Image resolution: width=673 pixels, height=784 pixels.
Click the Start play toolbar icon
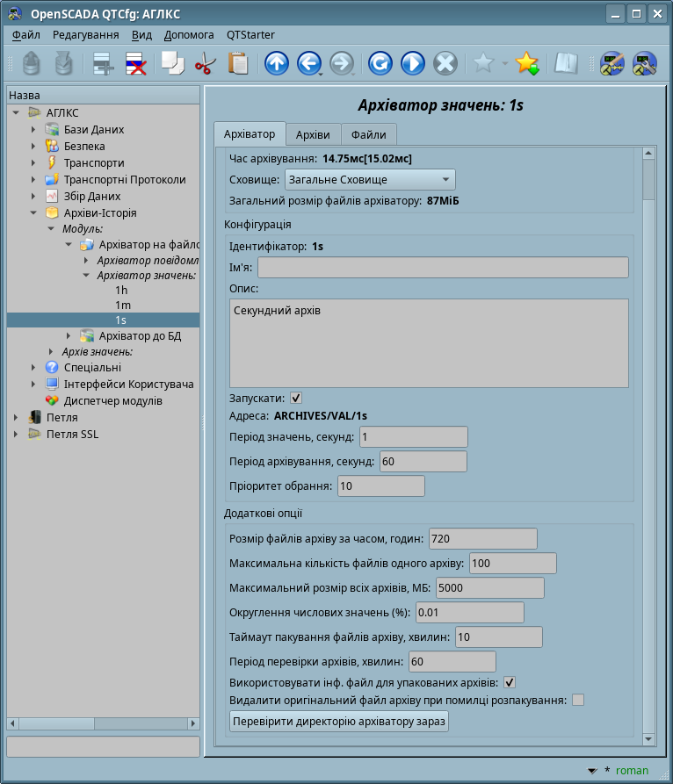point(412,63)
